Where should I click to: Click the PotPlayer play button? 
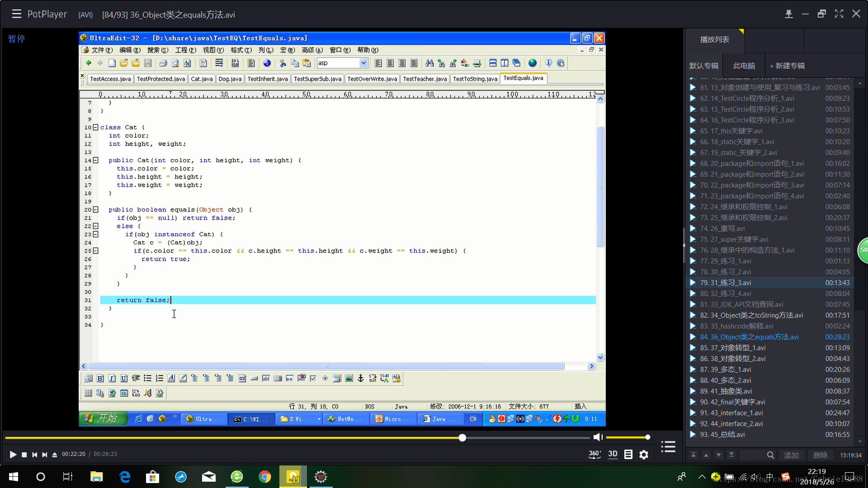pos(13,455)
